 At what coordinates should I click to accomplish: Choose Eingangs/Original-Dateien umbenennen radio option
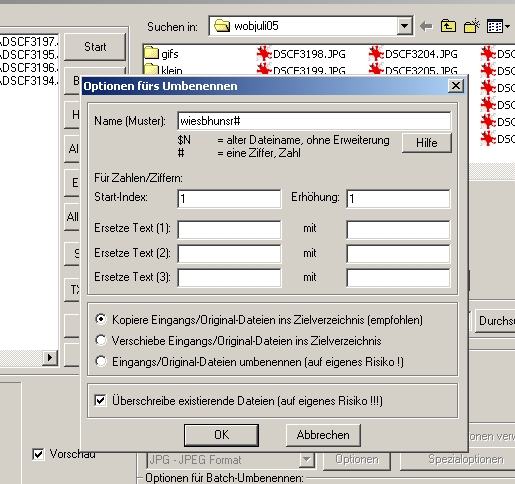[101, 361]
